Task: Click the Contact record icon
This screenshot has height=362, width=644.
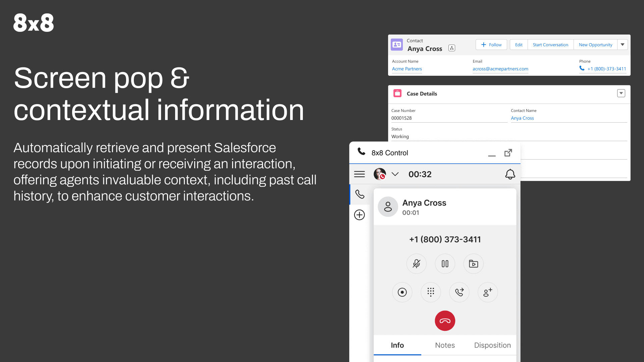Action: [397, 45]
